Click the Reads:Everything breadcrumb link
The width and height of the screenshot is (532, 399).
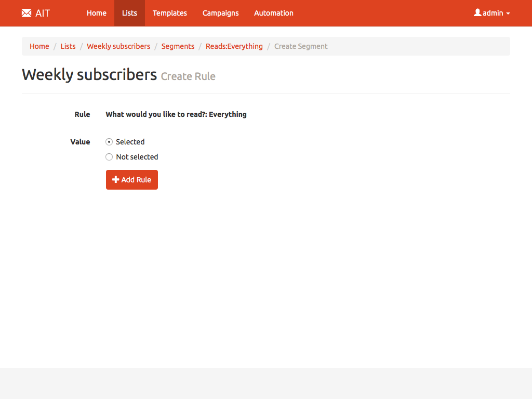pos(234,46)
